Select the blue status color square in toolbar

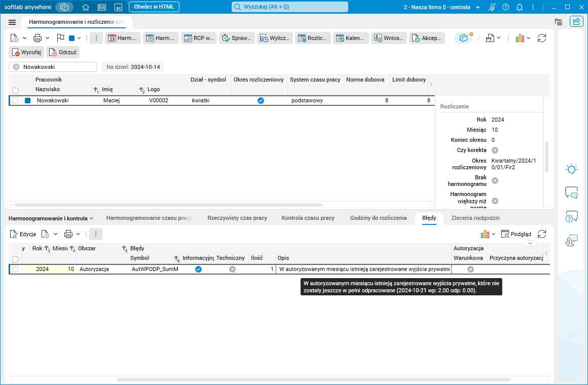tap(71, 38)
